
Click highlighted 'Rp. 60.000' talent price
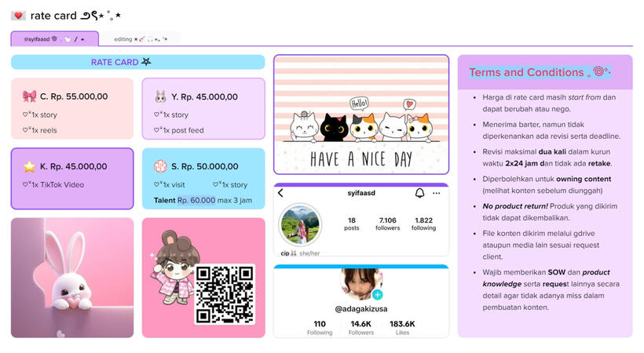[x=196, y=200]
